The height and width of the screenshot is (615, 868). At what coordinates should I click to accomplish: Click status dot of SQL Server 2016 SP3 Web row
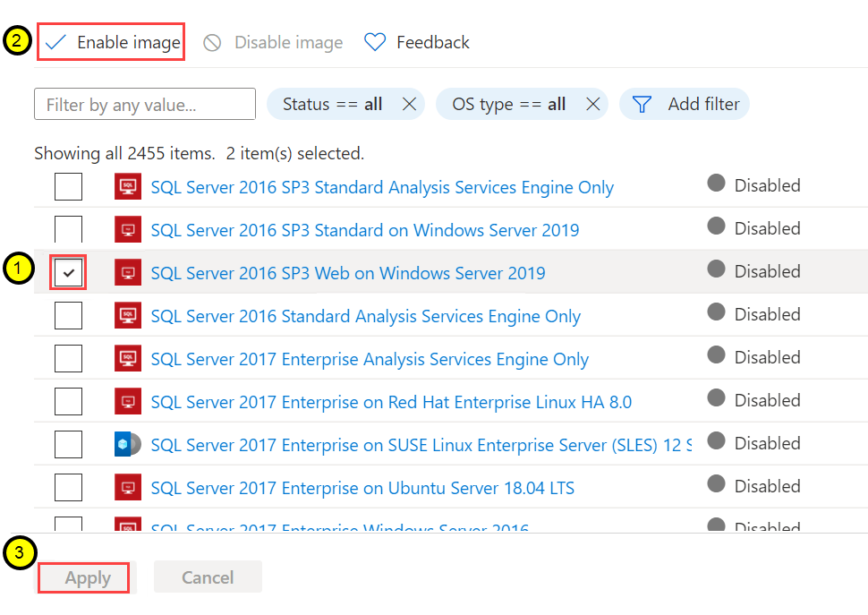tap(716, 269)
